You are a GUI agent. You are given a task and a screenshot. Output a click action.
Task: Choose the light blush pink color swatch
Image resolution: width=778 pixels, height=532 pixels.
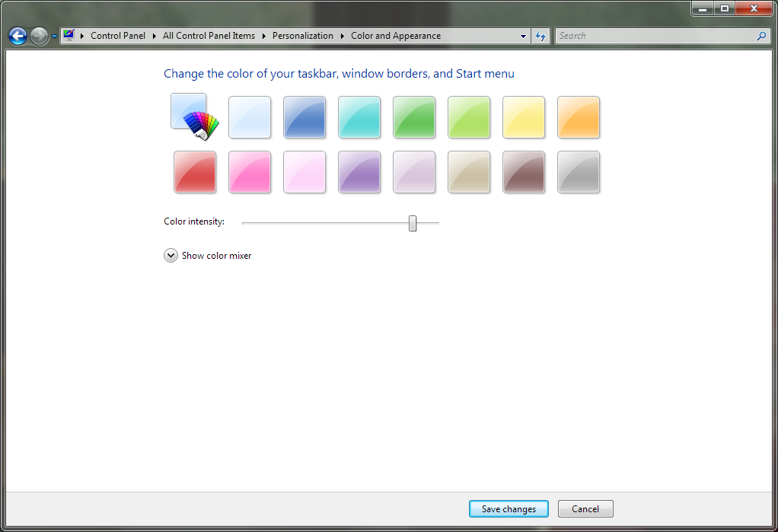pyautogui.click(x=305, y=172)
